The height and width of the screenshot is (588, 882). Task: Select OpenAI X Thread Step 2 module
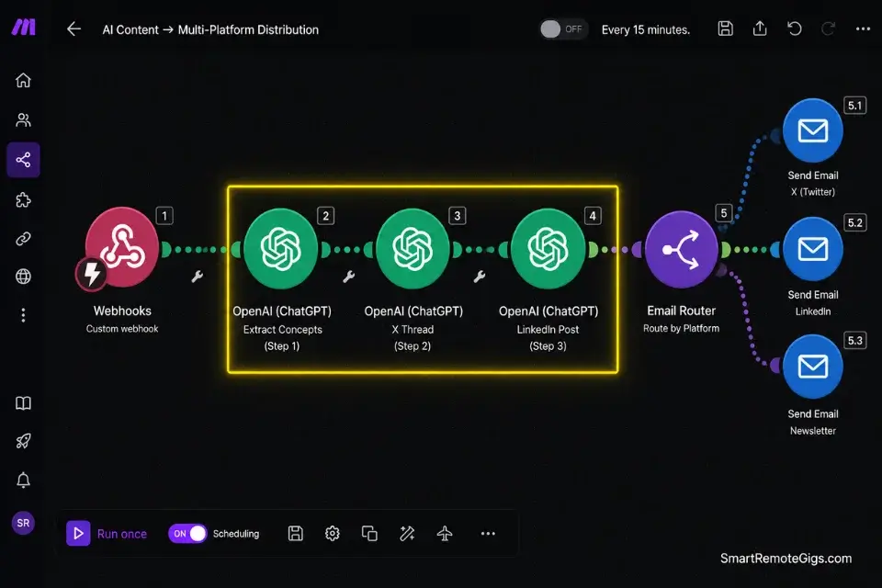point(413,249)
